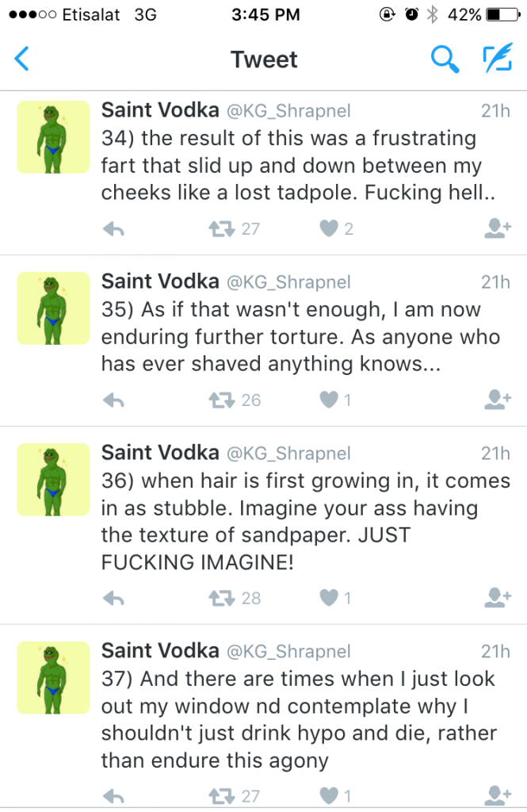This screenshot has width=527, height=812.
Task: Like tweet 36 heart icon
Action: coord(328,598)
